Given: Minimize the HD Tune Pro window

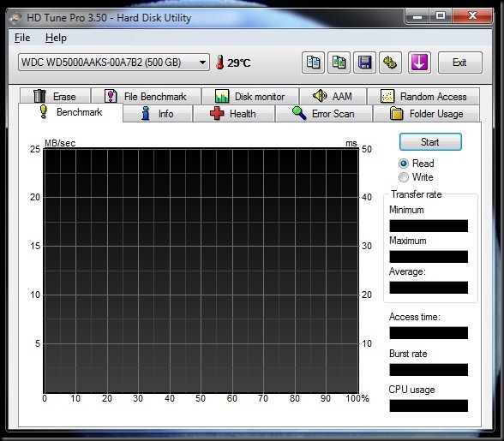Looking at the screenshot, I should (x=417, y=16).
